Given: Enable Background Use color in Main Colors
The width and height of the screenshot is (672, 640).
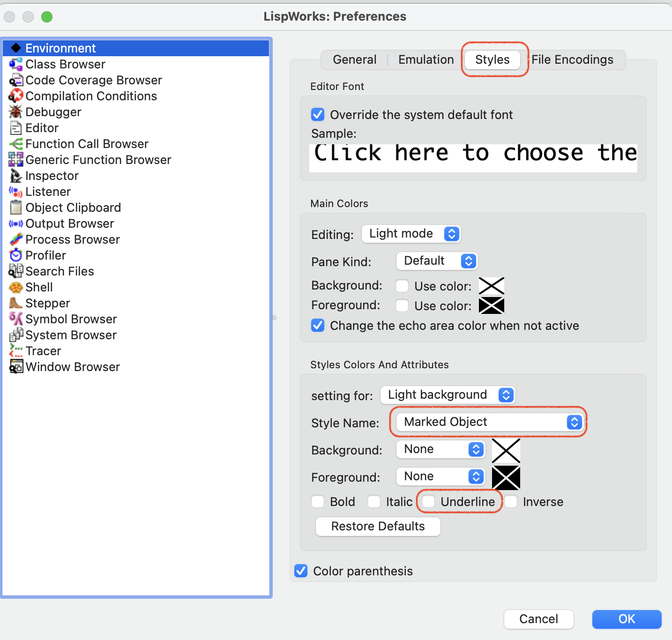Looking at the screenshot, I should coord(402,286).
